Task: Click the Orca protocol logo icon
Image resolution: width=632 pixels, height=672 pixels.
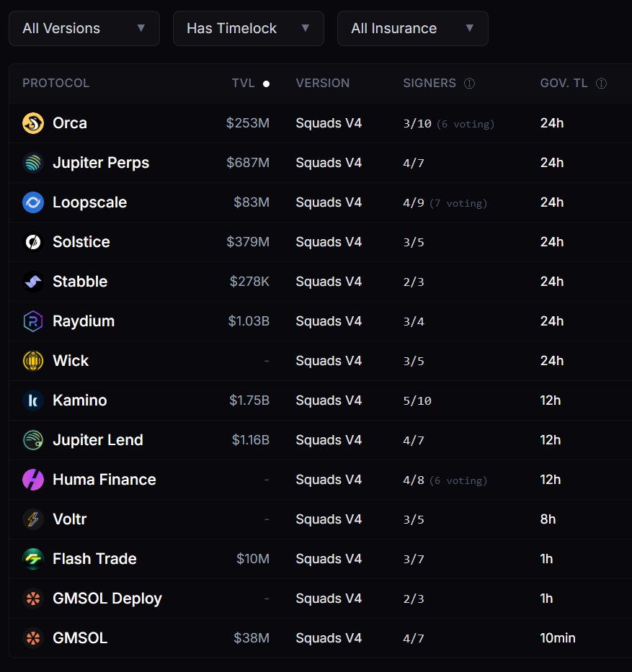Action: point(33,123)
